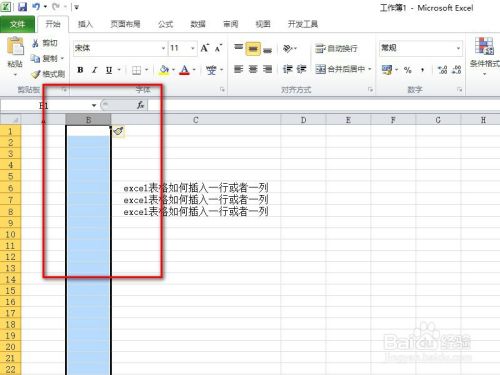Screen dimensions: 500x375
Task: Open the merge options dropdown arrow
Action: click(370, 69)
